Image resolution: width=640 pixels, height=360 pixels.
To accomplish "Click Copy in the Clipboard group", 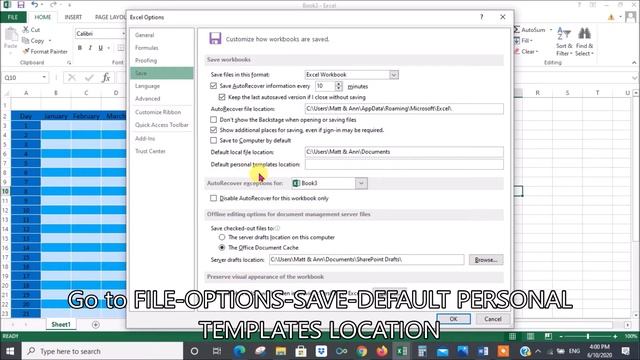I will [x=37, y=41].
